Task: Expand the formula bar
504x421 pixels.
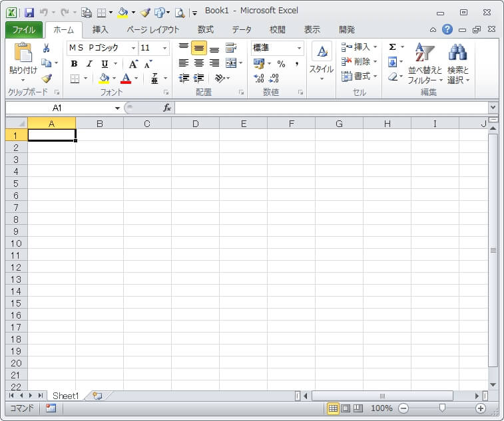Action: [493, 107]
